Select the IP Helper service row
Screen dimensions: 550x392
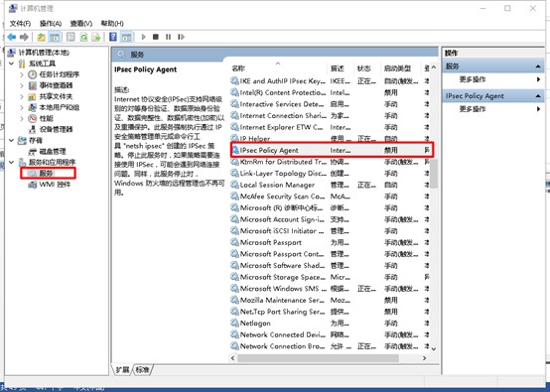(x=330, y=139)
